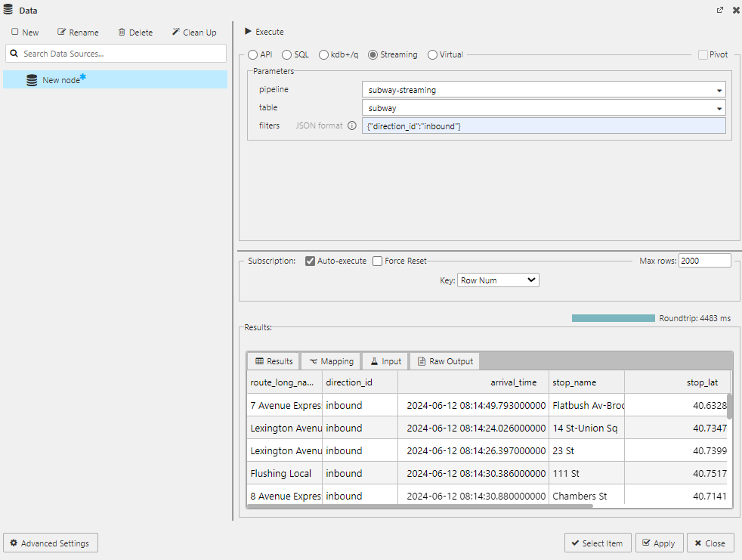Open the pipeline dropdown showing subway-streaming
This screenshot has height=560, width=742.
click(719, 89)
